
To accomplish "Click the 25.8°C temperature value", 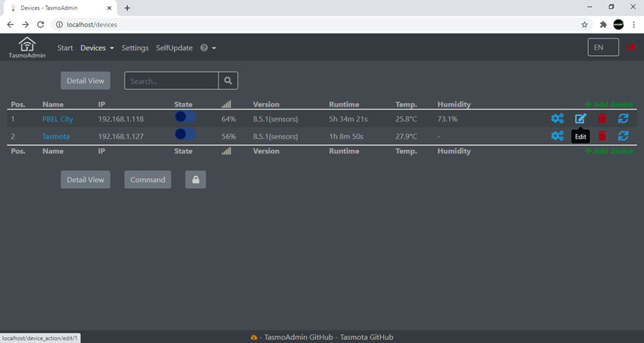I will (406, 119).
